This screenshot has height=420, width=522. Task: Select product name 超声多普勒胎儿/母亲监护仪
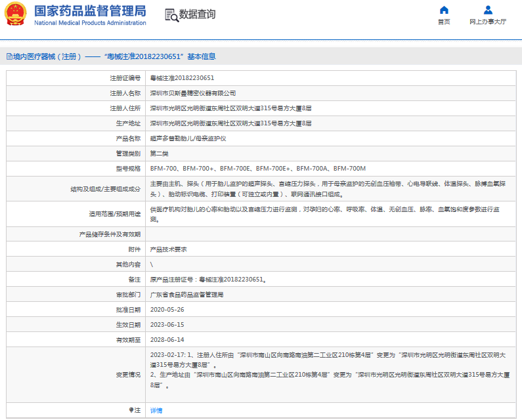(188, 138)
